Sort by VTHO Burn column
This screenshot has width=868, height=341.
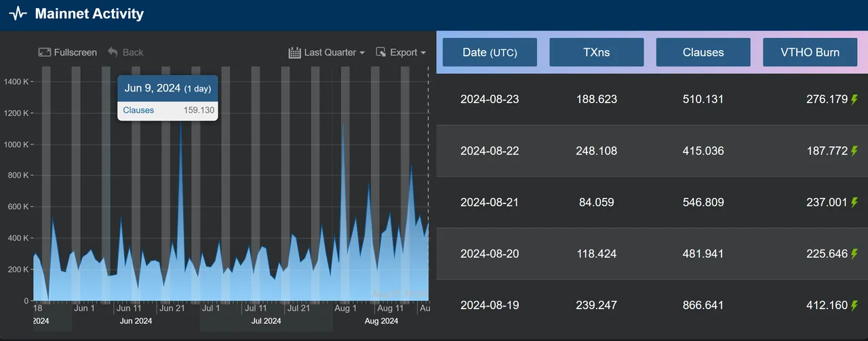pos(810,52)
